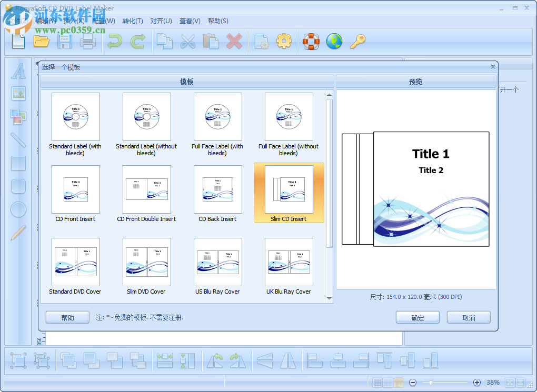Select the Rectangle tool
Screen dimensions: 537x392
point(18,163)
